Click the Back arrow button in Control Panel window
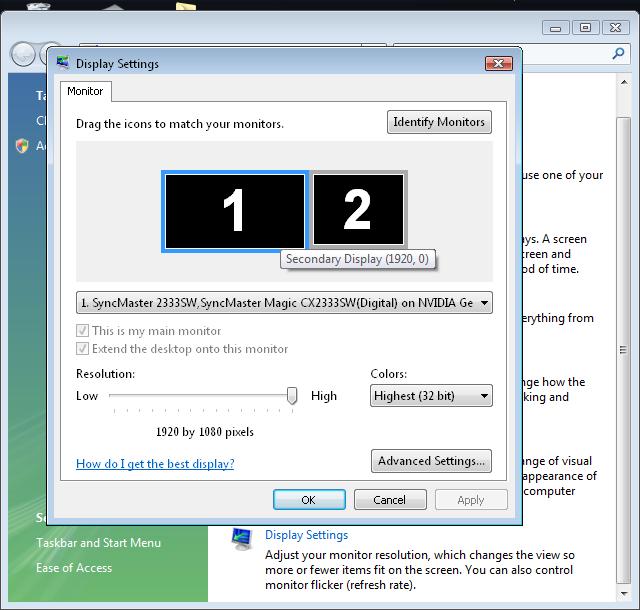The height and width of the screenshot is (610, 640). point(23,54)
